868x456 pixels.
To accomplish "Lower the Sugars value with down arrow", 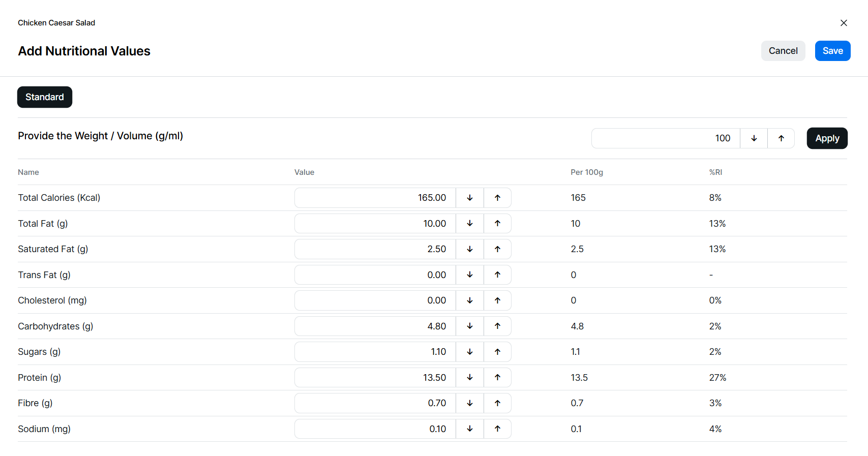I will point(470,352).
